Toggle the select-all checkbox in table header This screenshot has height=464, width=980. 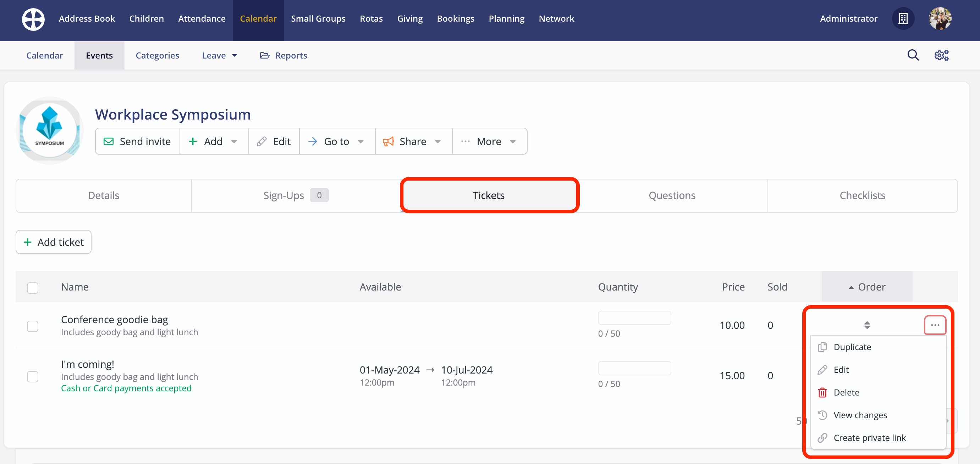coord(32,288)
